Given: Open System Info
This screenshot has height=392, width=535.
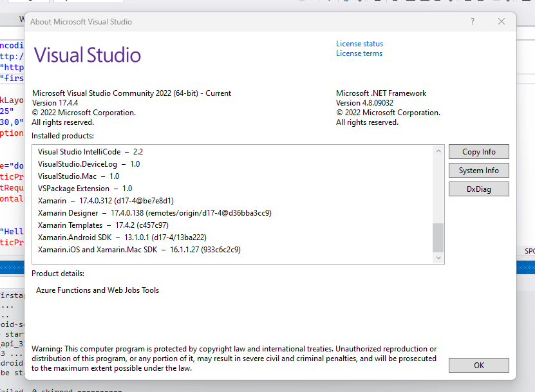Looking at the screenshot, I should click(x=479, y=171).
